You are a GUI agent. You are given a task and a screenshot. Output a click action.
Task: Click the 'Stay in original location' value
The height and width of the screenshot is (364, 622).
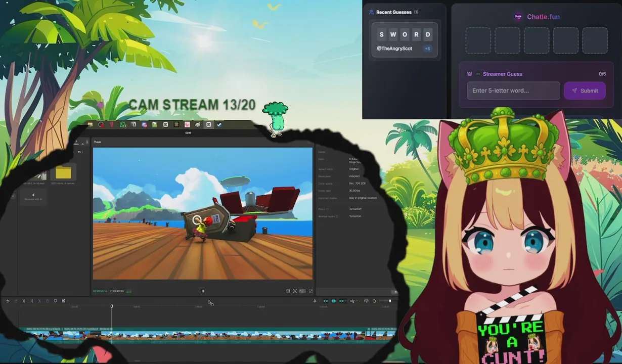[x=363, y=198]
